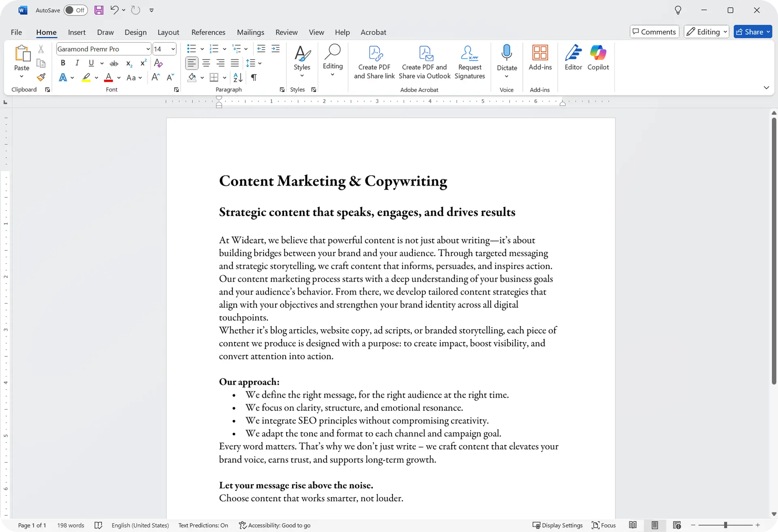
Task: Clear all formatting icon
Action: (x=158, y=63)
